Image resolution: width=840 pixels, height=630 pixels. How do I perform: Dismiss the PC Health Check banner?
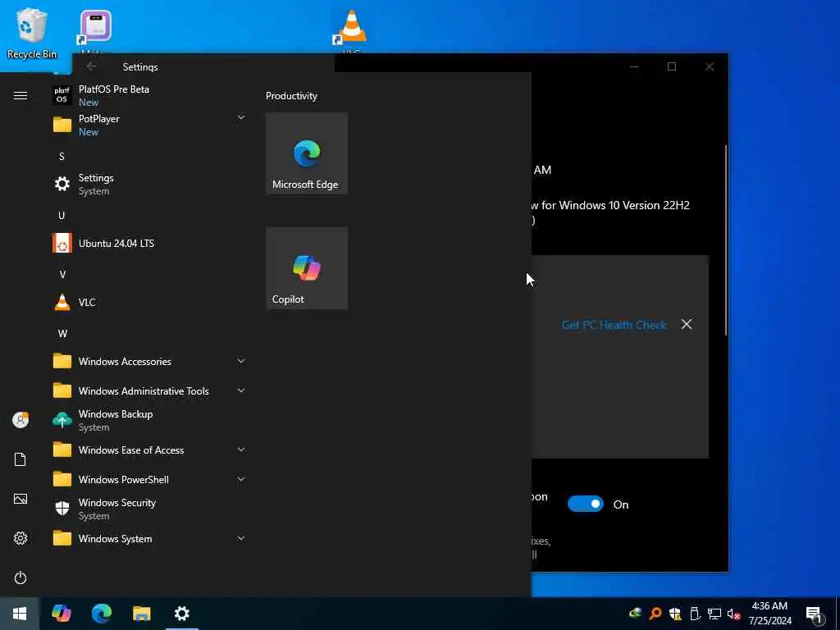point(687,324)
